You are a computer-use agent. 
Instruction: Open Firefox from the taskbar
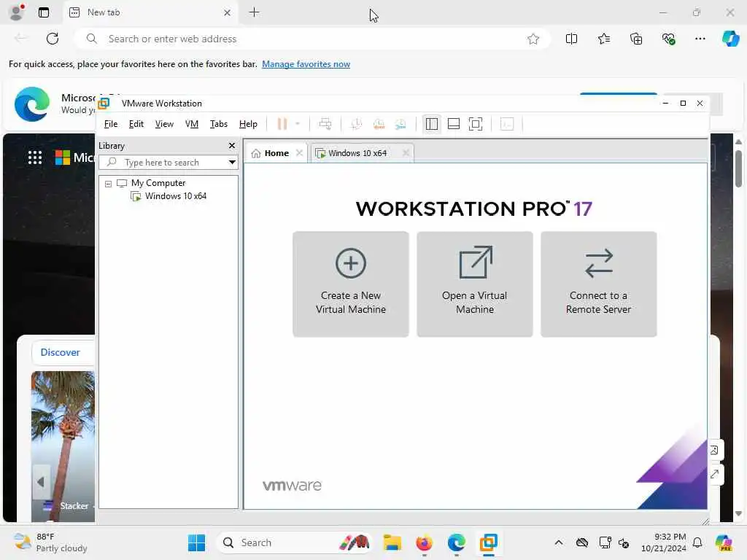(424, 542)
